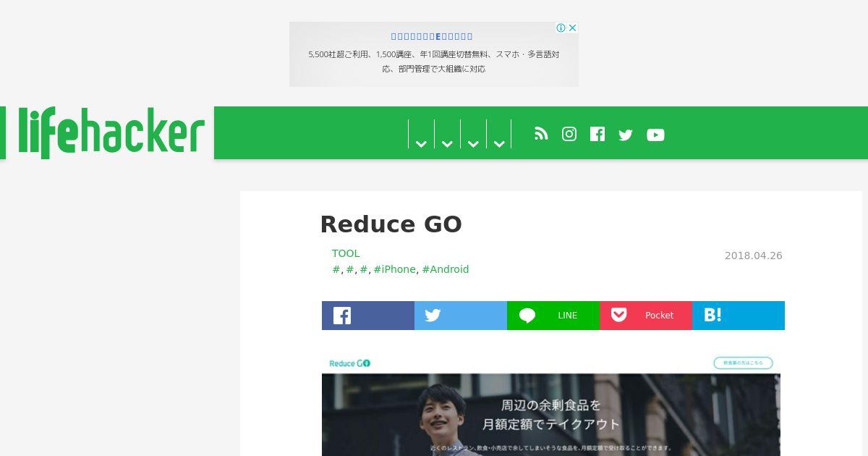The height and width of the screenshot is (456, 868).
Task: Select the date 2018.04.26
Action: (x=753, y=256)
